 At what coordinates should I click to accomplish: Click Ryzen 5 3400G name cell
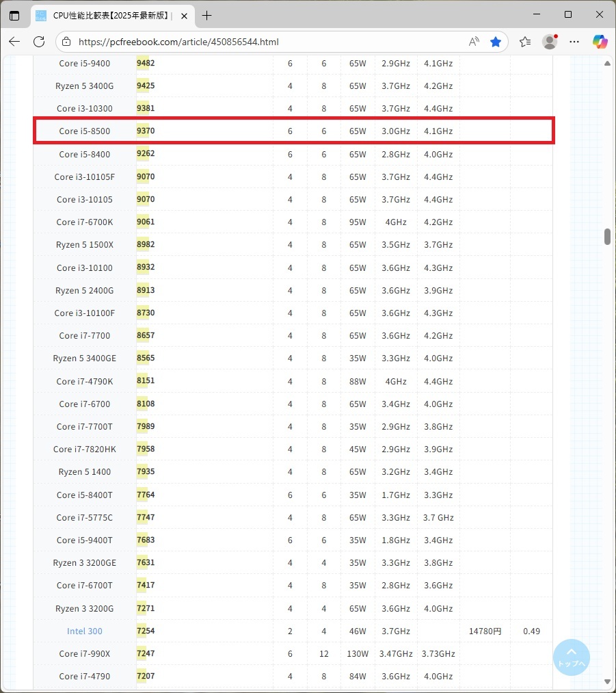[84, 86]
